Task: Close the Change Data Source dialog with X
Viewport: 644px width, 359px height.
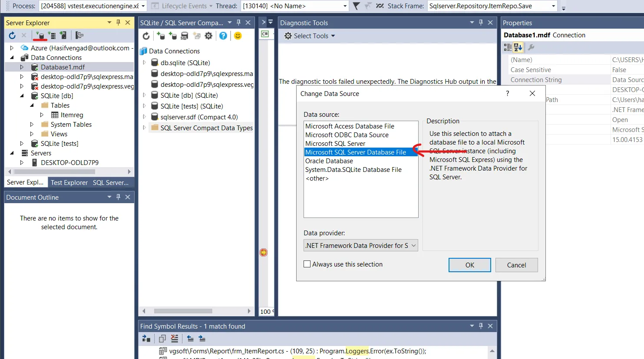Action: tap(532, 93)
